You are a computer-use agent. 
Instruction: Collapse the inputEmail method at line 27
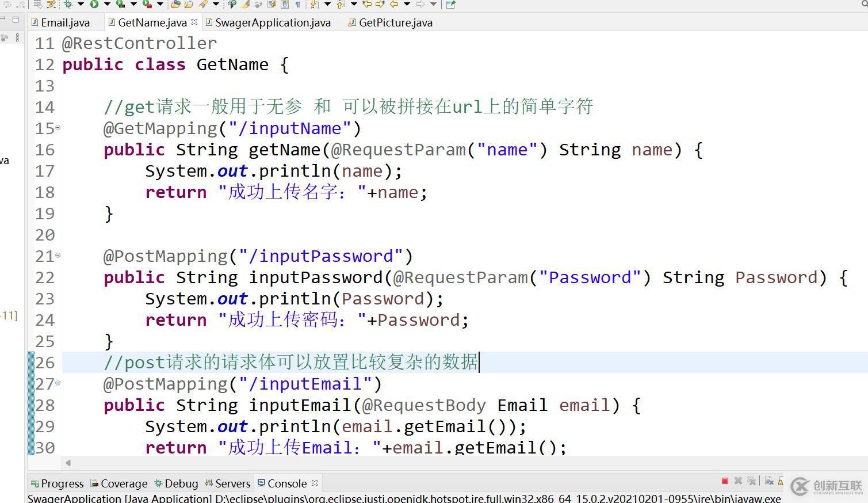pyautogui.click(x=58, y=383)
